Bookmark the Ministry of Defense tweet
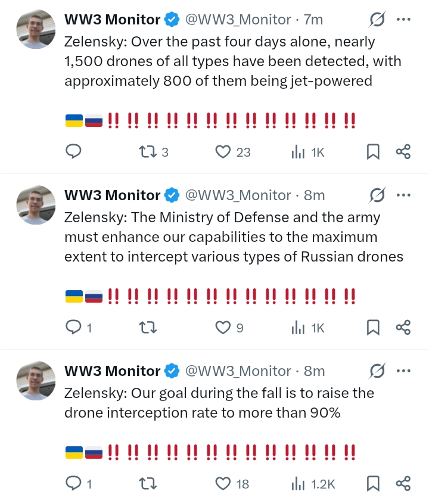Viewport: 429px width, 504px height. (373, 328)
